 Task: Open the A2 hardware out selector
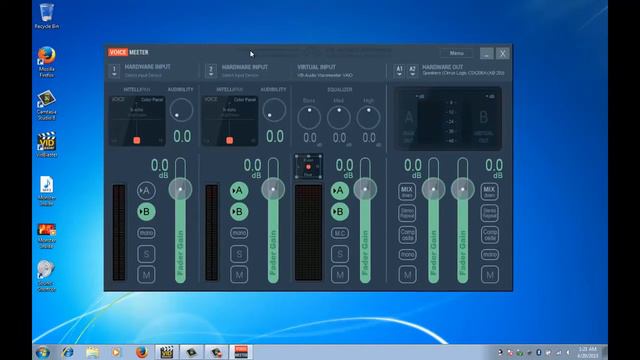pyautogui.click(x=413, y=71)
